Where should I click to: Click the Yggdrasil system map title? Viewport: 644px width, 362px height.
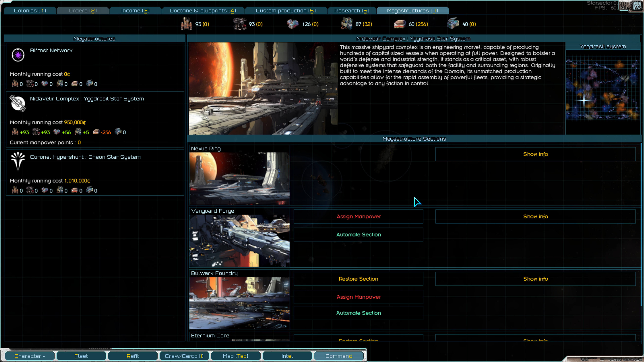pos(603,46)
